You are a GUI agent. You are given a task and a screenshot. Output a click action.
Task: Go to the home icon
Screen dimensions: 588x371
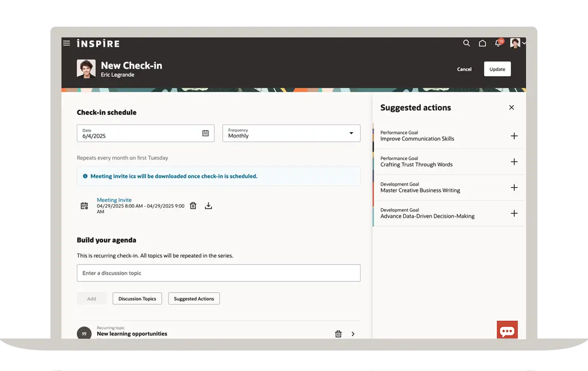(482, 44)
